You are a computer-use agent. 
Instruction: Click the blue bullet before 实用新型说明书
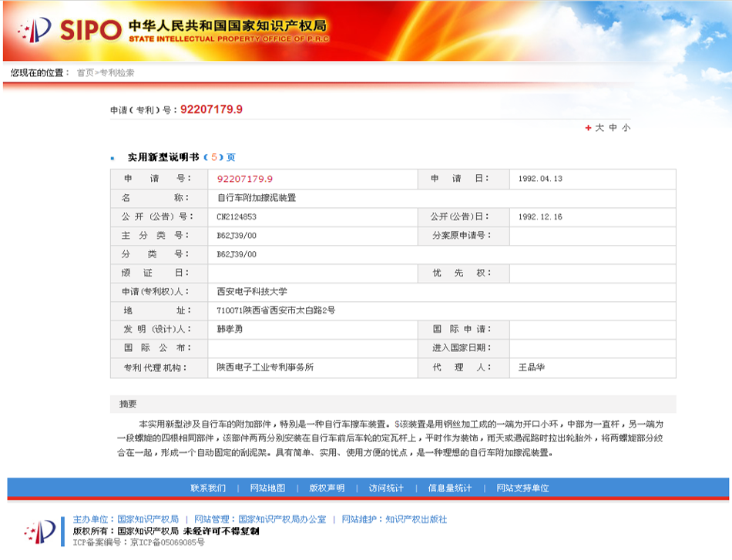tap(112, 158)
